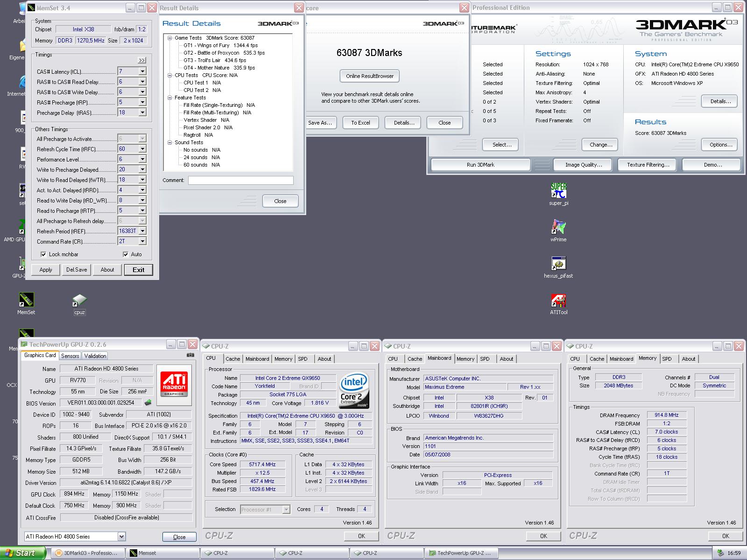Viewport: 747px width, 560px height.
Task: Collapse the Game Tests tree node
Action: click(170, 38)
